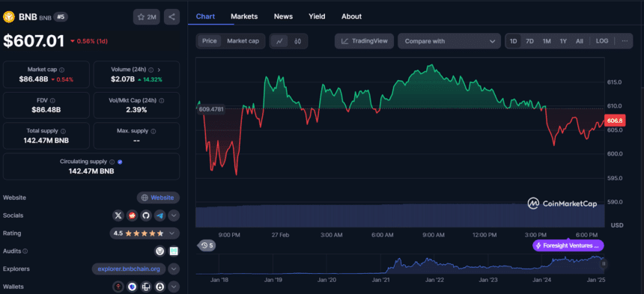This screenshot has height=294, width=644.
Task: Open the TradingView chart button
Action: pos(364,41)
